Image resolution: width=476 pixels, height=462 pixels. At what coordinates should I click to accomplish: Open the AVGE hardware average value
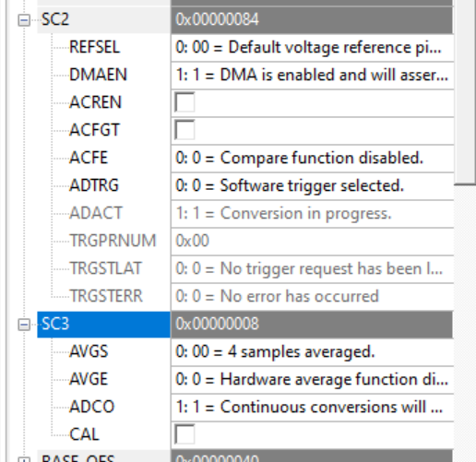click(x=312, y=379)
